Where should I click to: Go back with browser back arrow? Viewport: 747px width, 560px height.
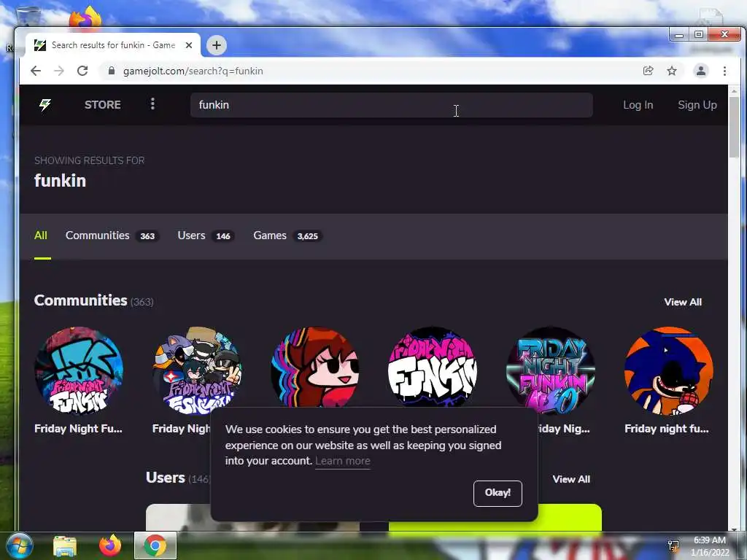[x=36, y=71]
